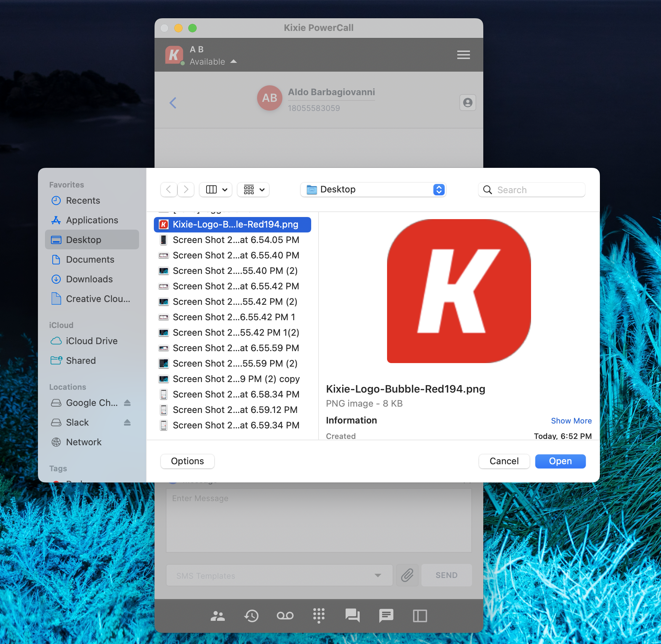661x644 pixels.
Task: Open iCloud Drive in the sidebar
Action: click(92, 341)
